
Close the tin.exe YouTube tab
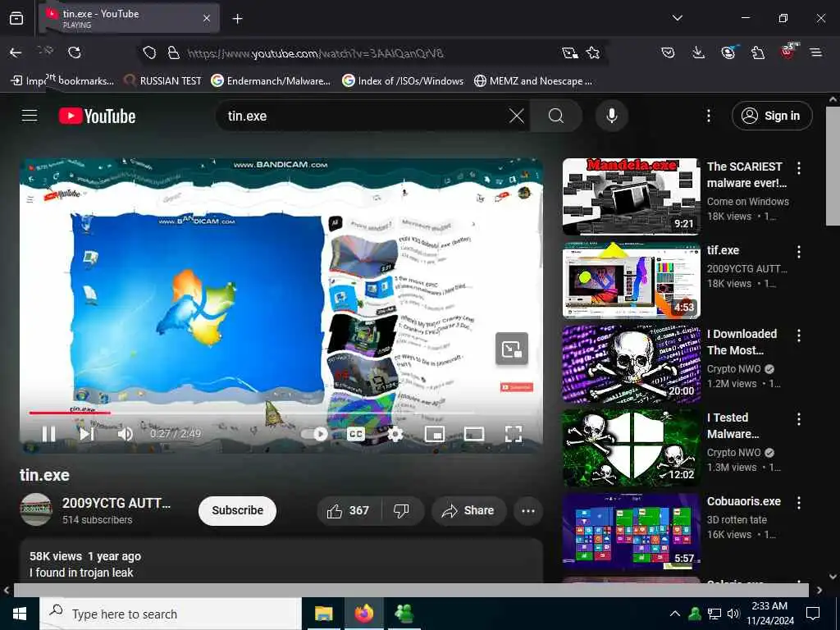point(207,19)
